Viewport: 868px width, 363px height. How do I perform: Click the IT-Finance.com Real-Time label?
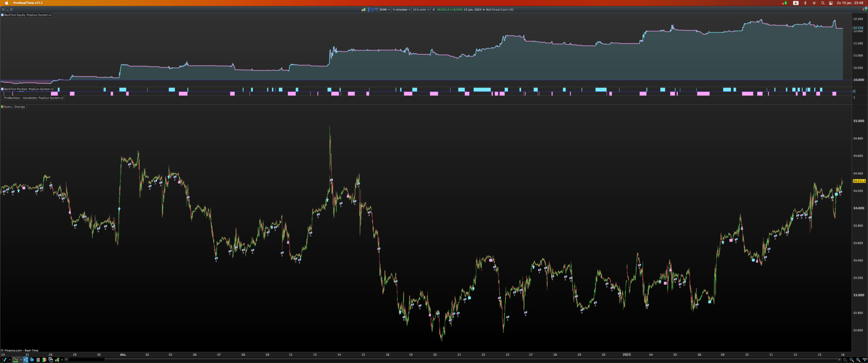point(19,350)
